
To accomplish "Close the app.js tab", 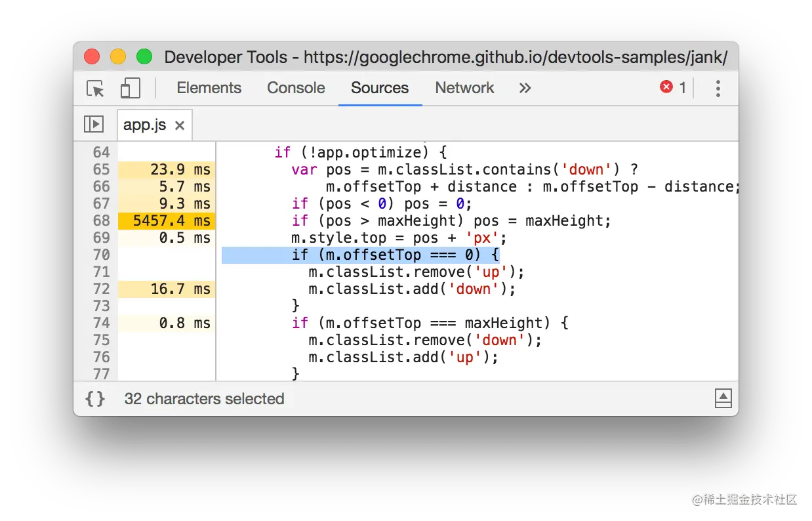I will 180,125.
